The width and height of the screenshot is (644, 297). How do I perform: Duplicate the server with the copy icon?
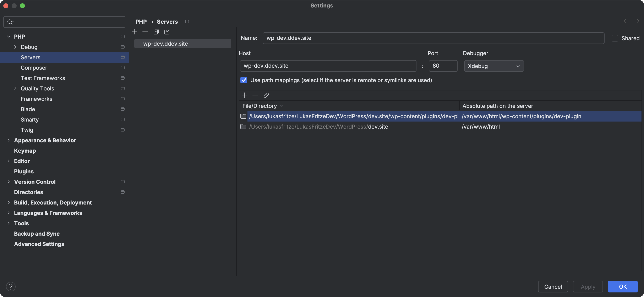point(156,32)
